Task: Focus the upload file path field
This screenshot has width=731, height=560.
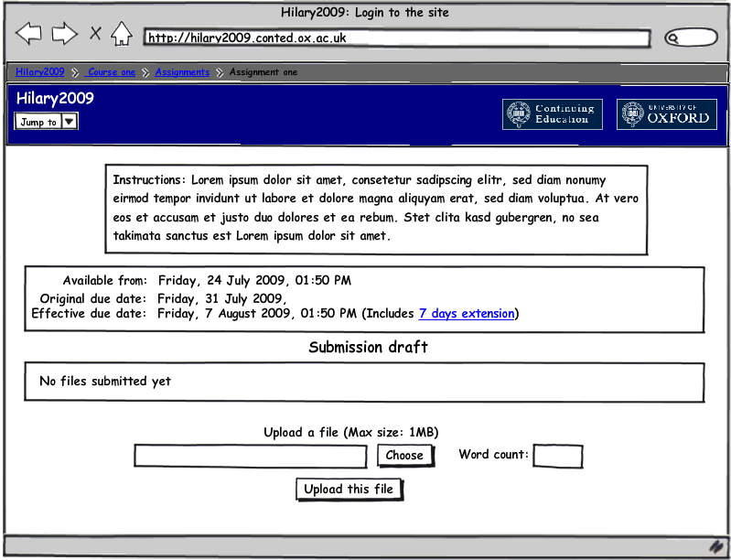Action: coord(250,456)
